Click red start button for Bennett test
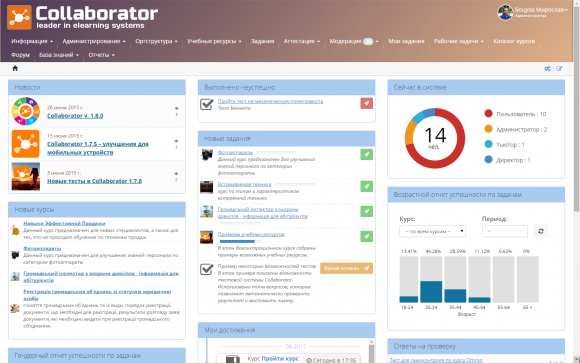Screen dimensions: 580x363 [x=367, y=104]
